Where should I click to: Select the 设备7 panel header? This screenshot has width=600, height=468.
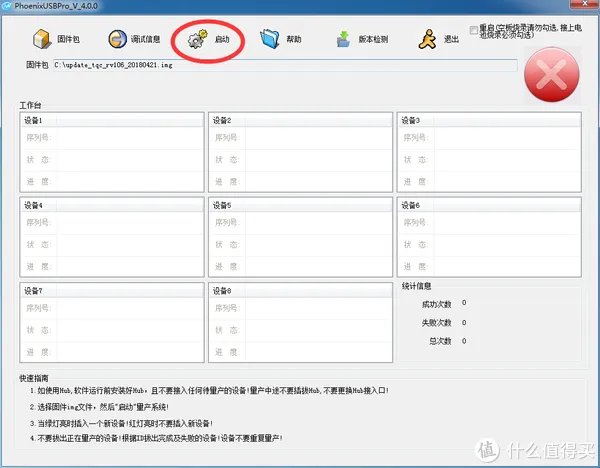(x=112, y=291)
